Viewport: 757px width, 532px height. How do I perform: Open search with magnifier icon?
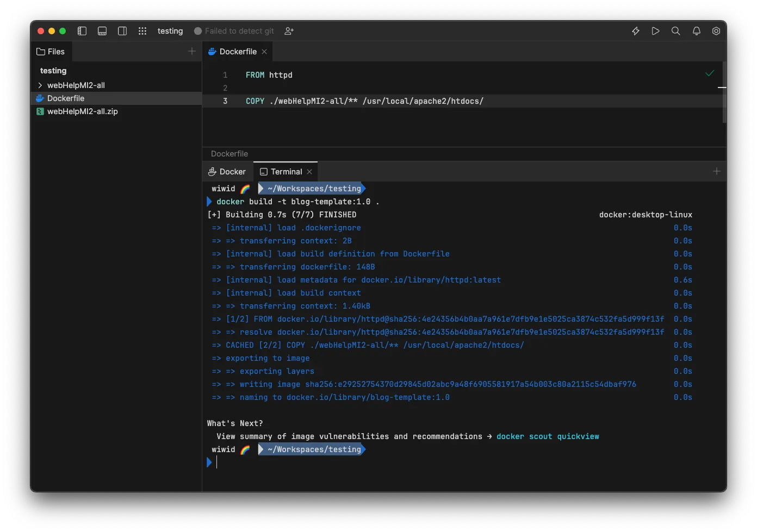tap(676, 31)
